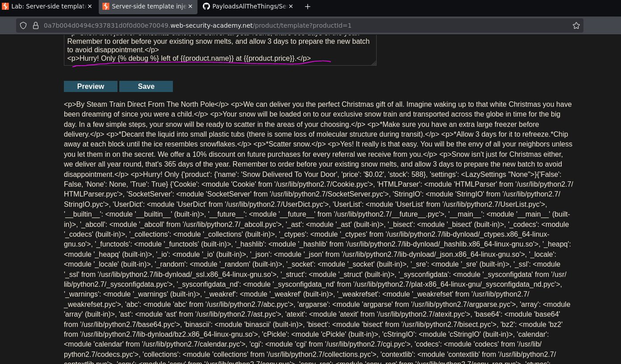Click the URL address bar
The image size is (621, 364).
(x=299, y=25)
